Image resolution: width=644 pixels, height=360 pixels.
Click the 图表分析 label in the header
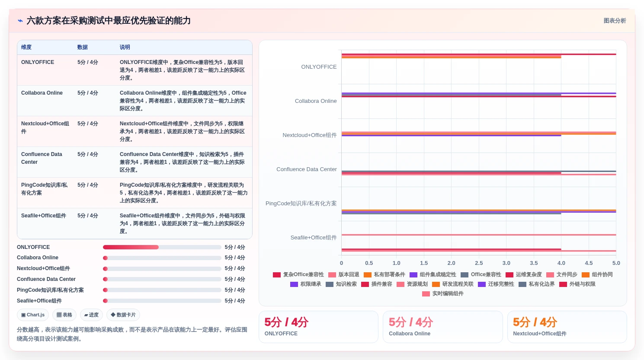(615, 21)
